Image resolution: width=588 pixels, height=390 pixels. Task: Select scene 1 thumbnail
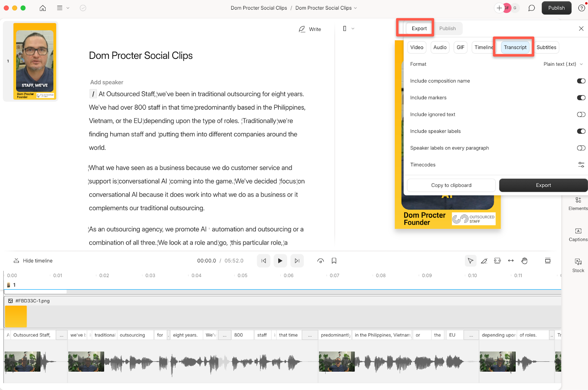(x=35, y=61)
